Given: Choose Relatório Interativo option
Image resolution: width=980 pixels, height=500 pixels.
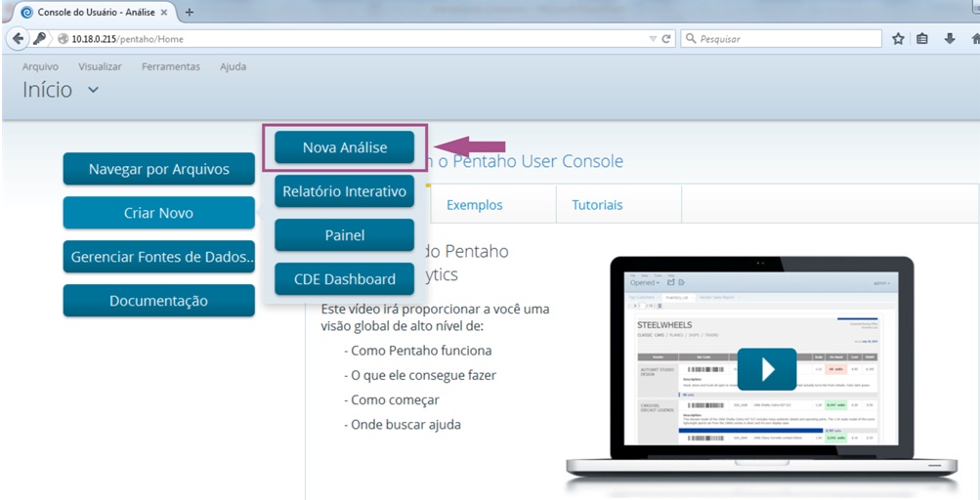Looking at the screenshot, I should point(344,191).
